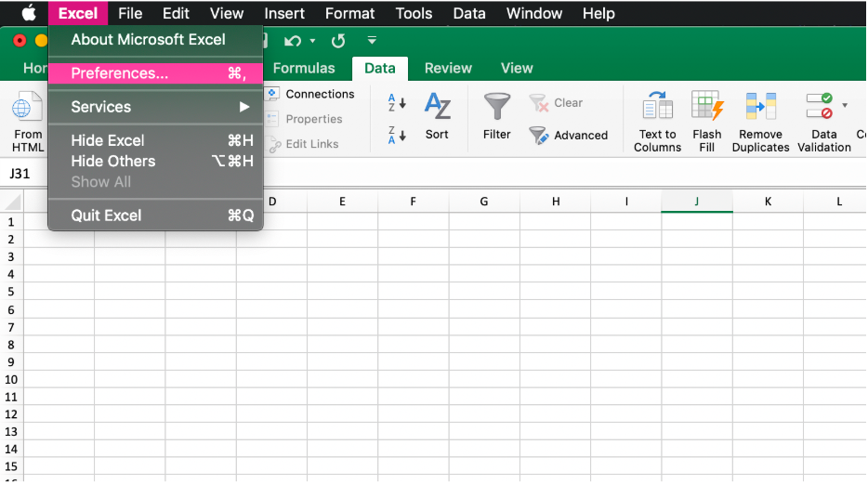
Task: Click cell J8
Action: tap(697, 344)
